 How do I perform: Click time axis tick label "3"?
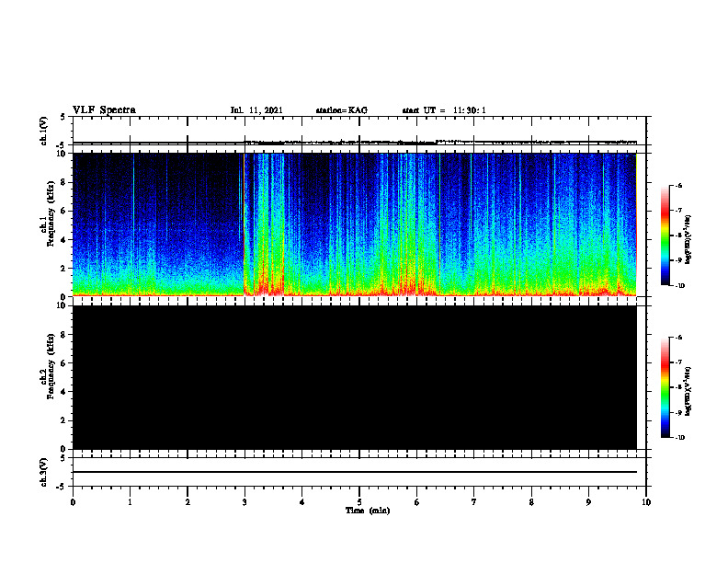pos(245,502)
